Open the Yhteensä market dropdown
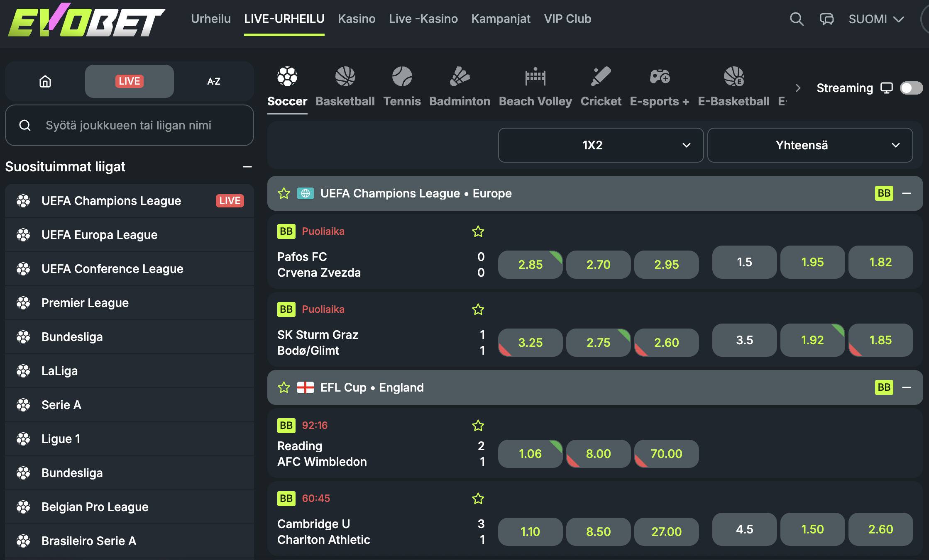The width and height of the screenshot is (929, 560). pos(810,145)
